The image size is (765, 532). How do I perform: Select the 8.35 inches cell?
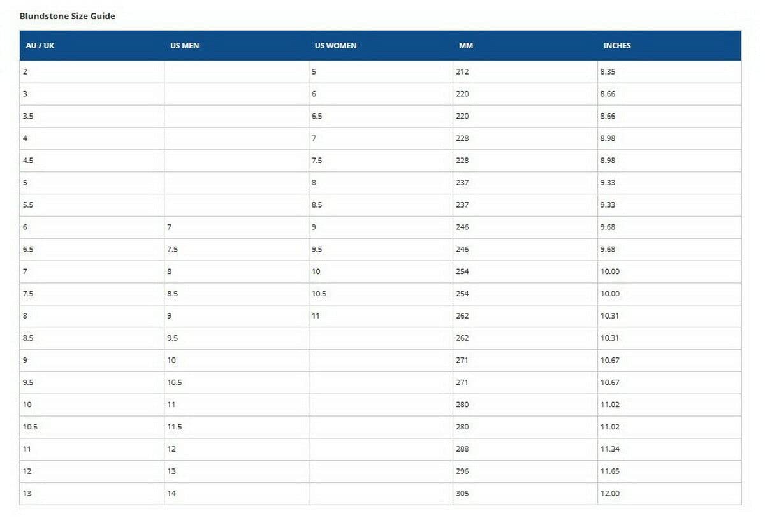coord(608,72)
